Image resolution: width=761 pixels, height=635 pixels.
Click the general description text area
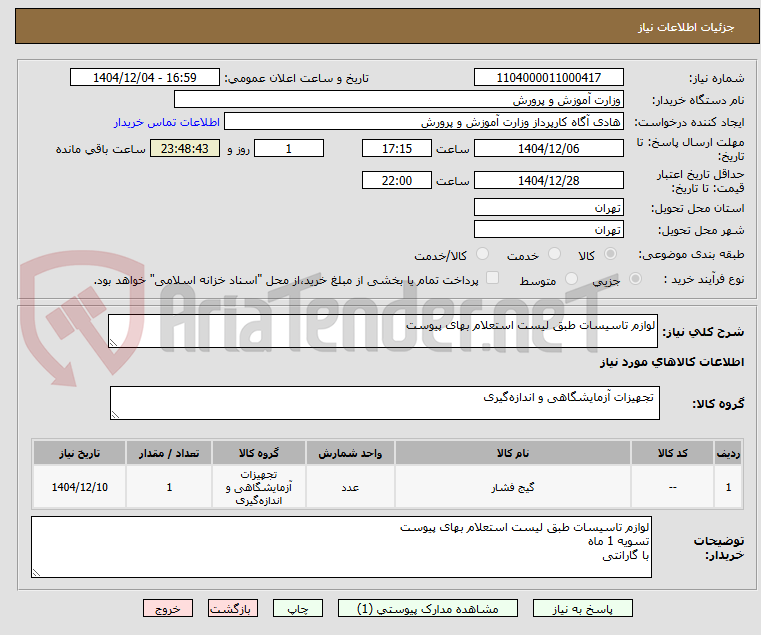pyautogui.click(x=383, y=331)
